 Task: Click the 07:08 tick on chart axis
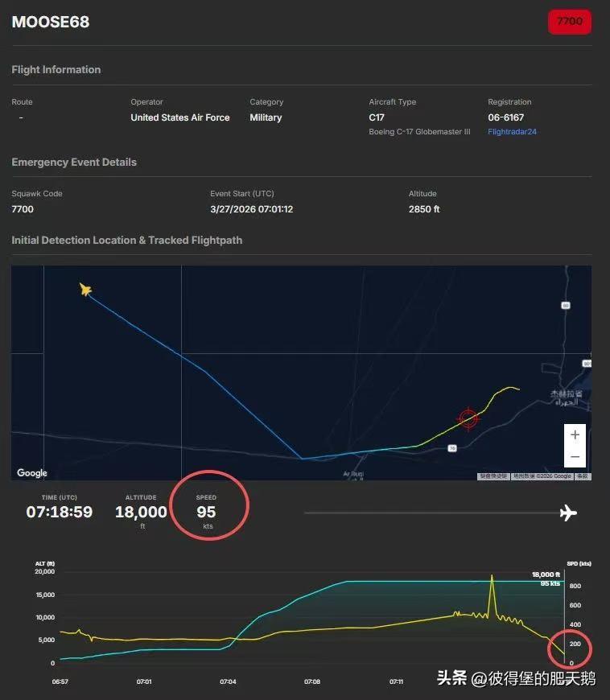click(312, 681)
